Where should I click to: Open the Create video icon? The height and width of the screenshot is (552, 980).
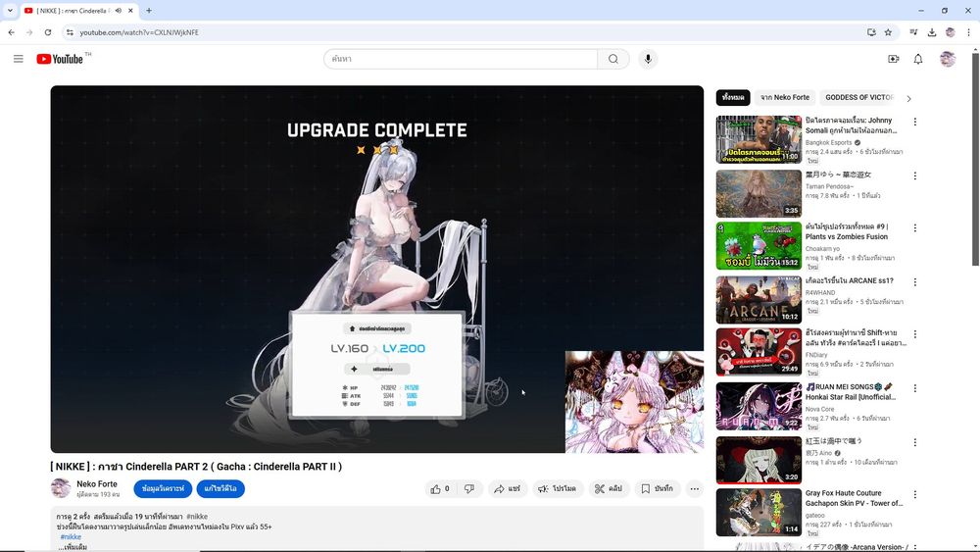[x=893, y=59]
